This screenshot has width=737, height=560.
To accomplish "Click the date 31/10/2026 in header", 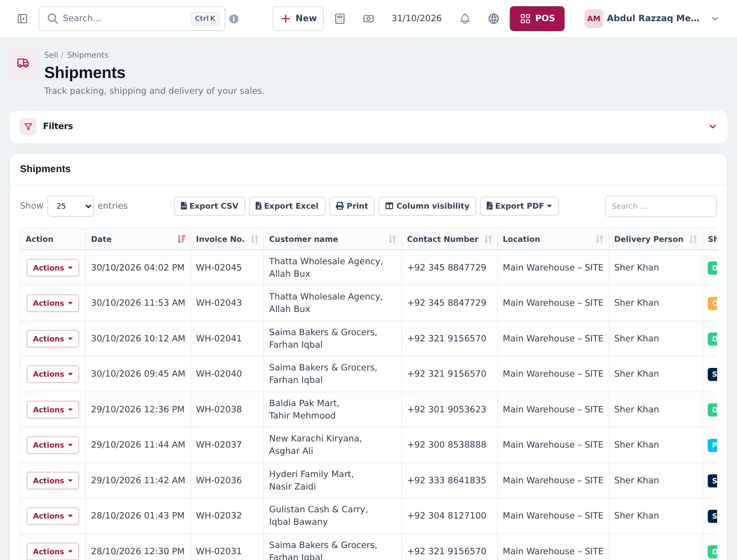I will pos(417,18).
